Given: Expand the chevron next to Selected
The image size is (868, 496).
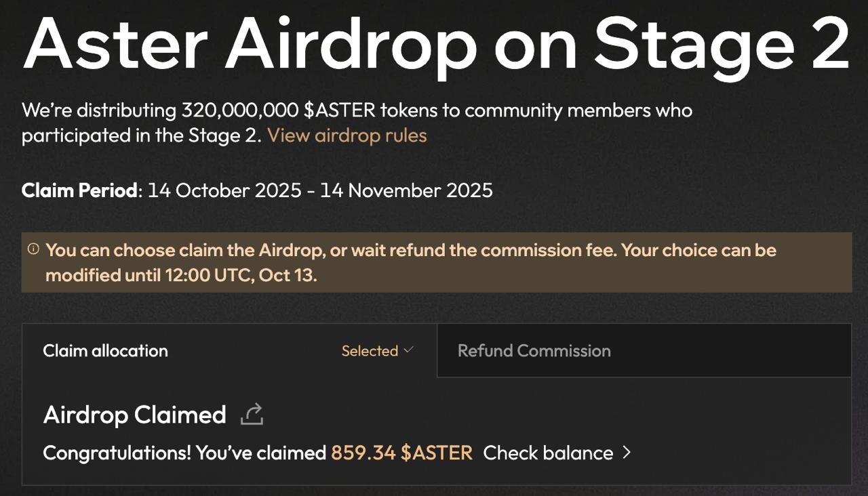Looking at the screenshot, I should pyautogui.click(x=408, y=350).
